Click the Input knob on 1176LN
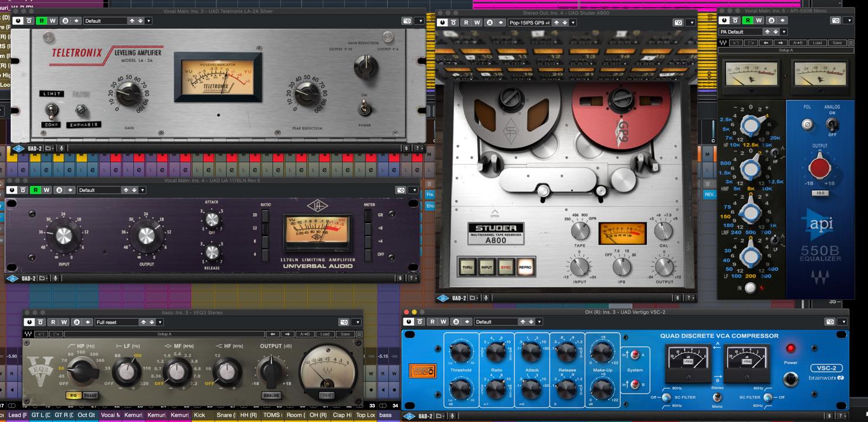This screenshot has width=868, height=422. (x=63, y=235)
